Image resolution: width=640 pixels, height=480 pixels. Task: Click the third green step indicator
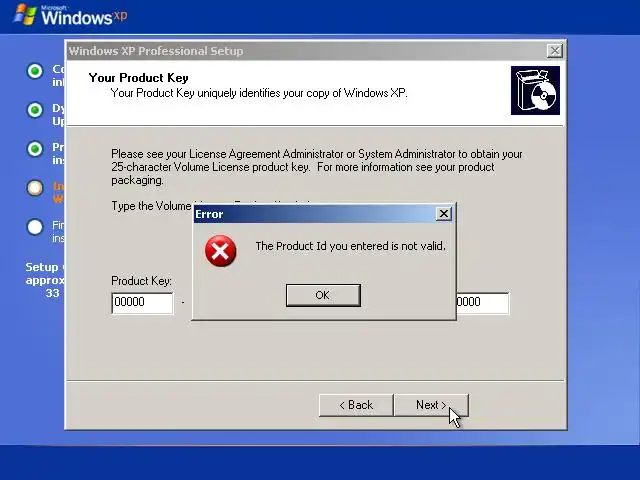click(x=35, y=149)
